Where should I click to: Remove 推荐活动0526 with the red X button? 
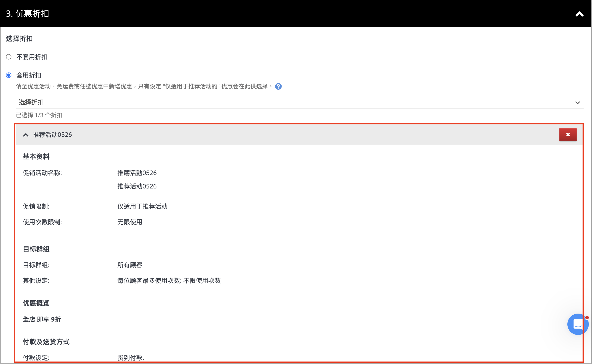click(x=568, y=135)
